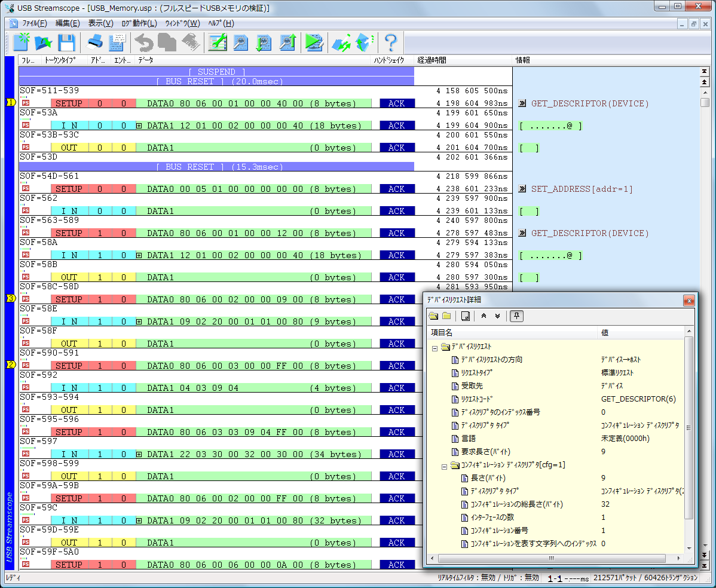716x588 pixels.
Task: Search upward with the up-arrow magnifier icon
Action: (287, 42)
